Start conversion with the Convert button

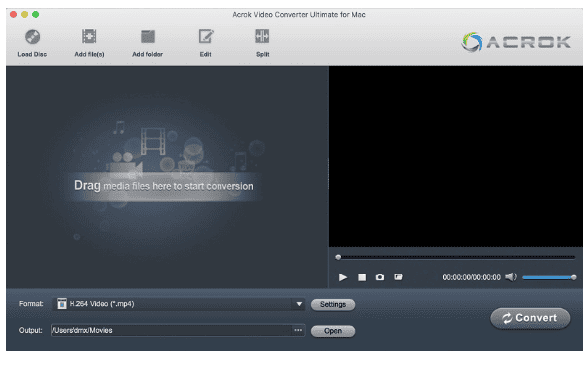(529, 318)
